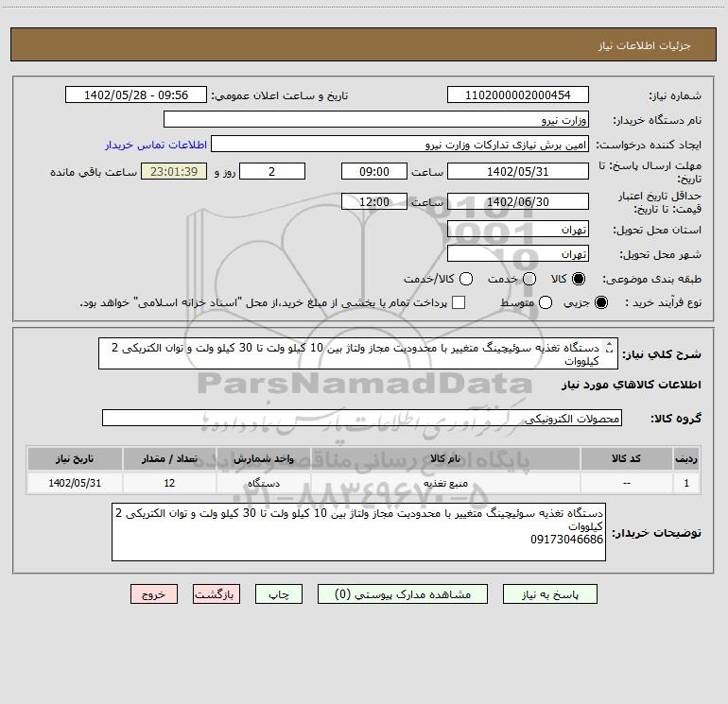Viewport: 728px width, 704px height.
Task: Select the خدمت radio button
Action: coord(529,279)
